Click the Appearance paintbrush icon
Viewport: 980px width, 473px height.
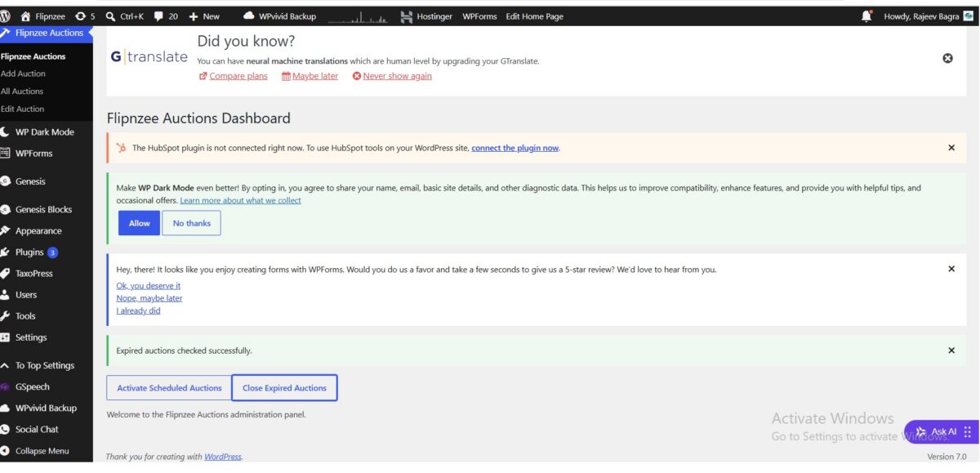(6, 231)
